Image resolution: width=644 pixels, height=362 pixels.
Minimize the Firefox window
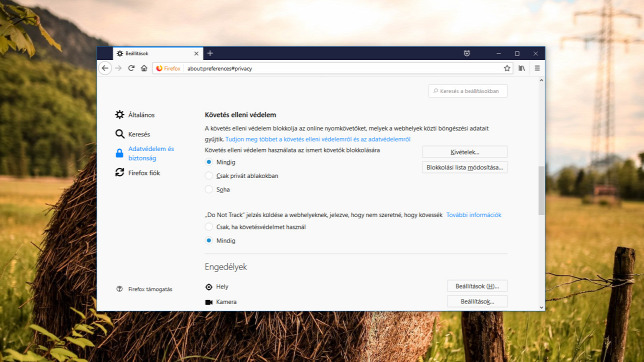[499, 53]
